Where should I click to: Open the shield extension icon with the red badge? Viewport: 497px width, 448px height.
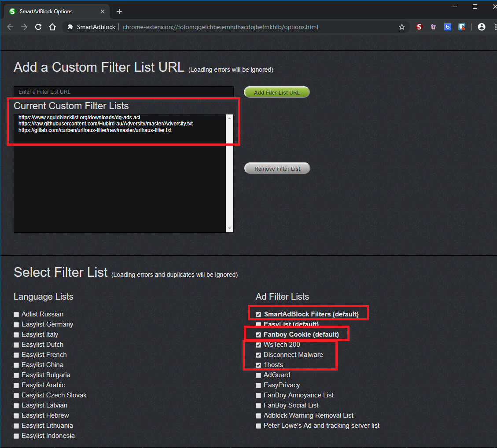pos(462,27)
